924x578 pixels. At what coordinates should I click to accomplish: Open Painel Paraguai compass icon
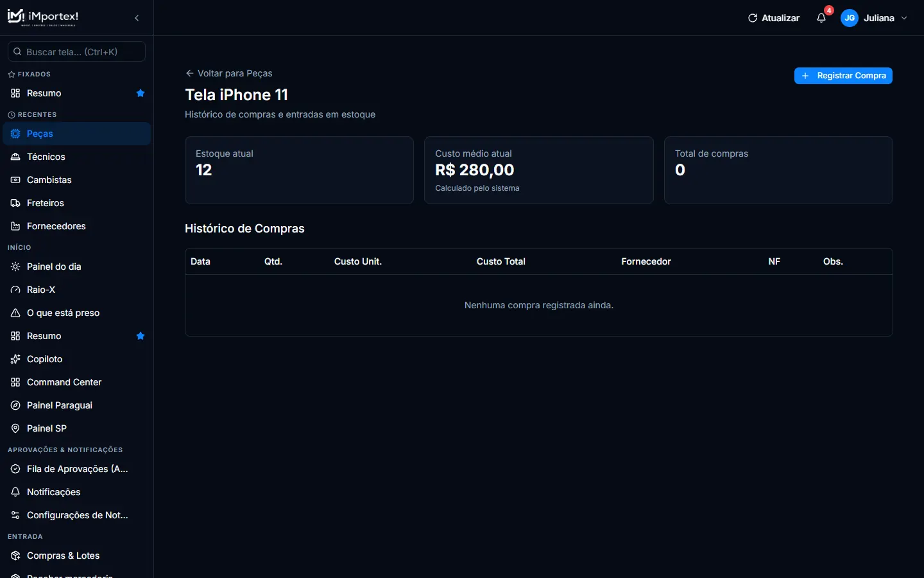[15, 405]
